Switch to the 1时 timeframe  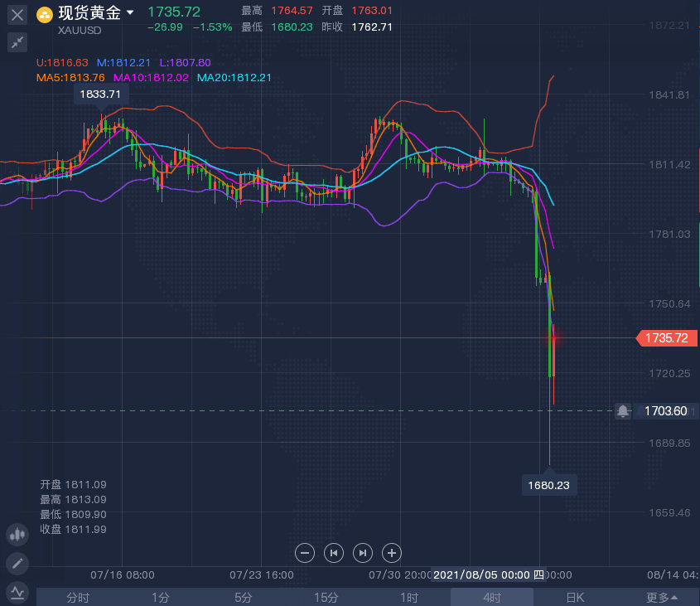click(408, 598)
